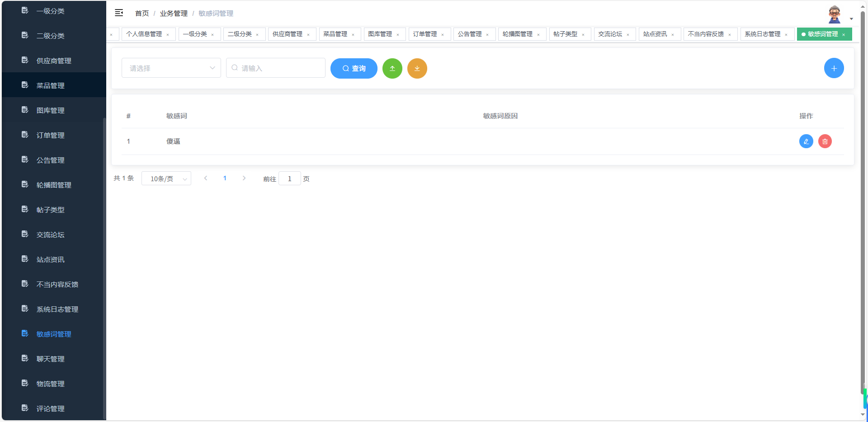Screen dimensions: 868x422
Task: Click the 敏感词管理 sidebar icon
Action: pyautogui.click(x=24, y=333)
